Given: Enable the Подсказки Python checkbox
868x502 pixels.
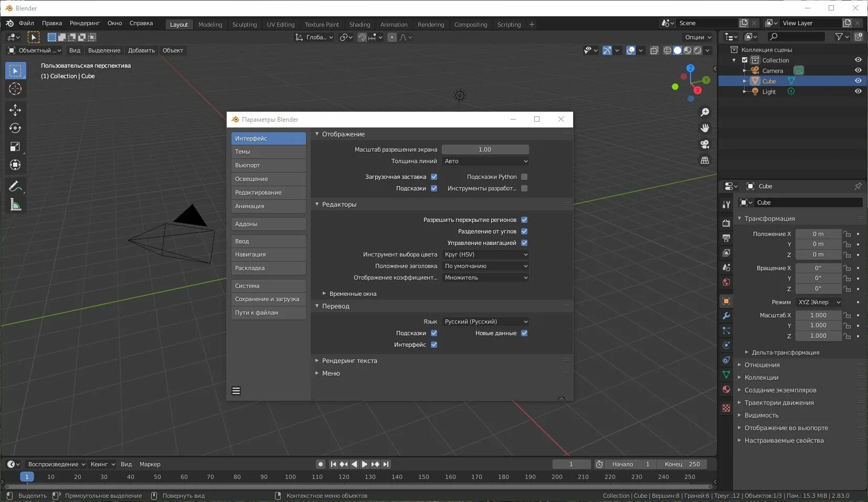Looking at the screenshot, I should tap(524, 177).
